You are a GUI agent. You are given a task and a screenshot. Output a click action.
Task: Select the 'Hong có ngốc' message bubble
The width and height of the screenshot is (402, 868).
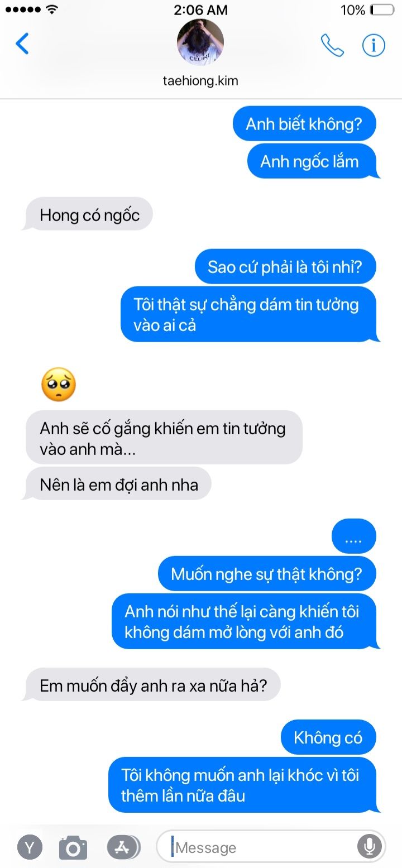pos(89,215)
